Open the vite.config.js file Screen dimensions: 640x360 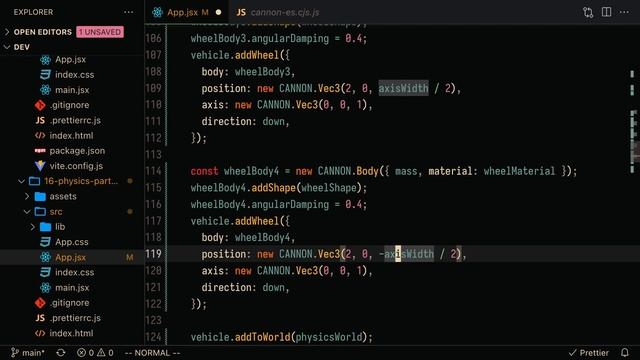76,166
